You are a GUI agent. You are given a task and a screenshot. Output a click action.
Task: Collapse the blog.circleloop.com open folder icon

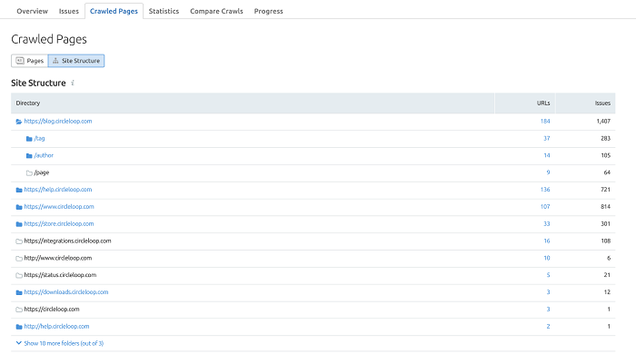[19, 122]
